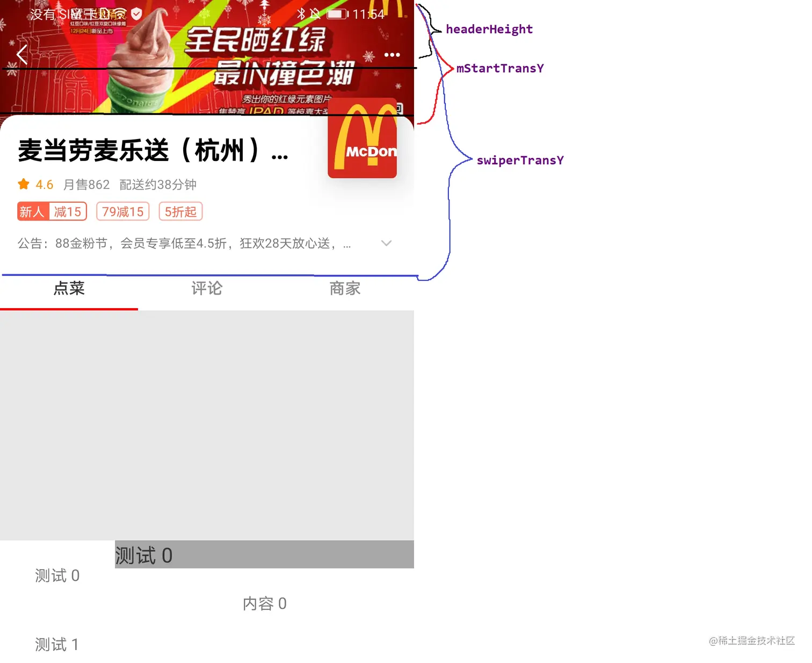Tap the announcement text starting with 公告
This screenshot has height=663, width=812.
pos(184,243)
